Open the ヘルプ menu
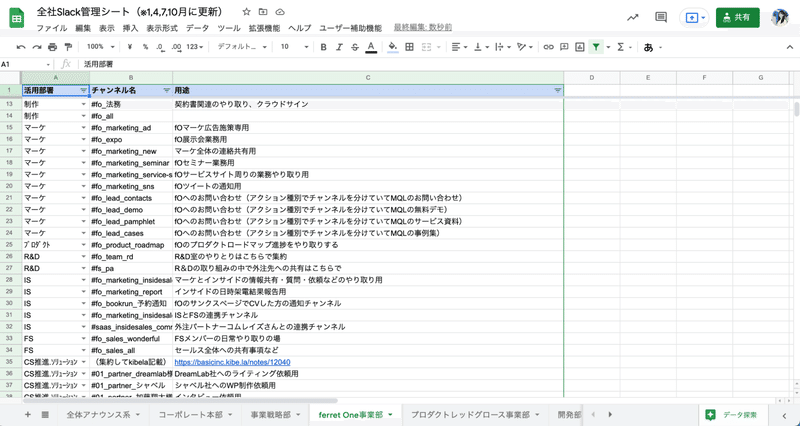This screenshot has height=426, width=800. point(299,28)
